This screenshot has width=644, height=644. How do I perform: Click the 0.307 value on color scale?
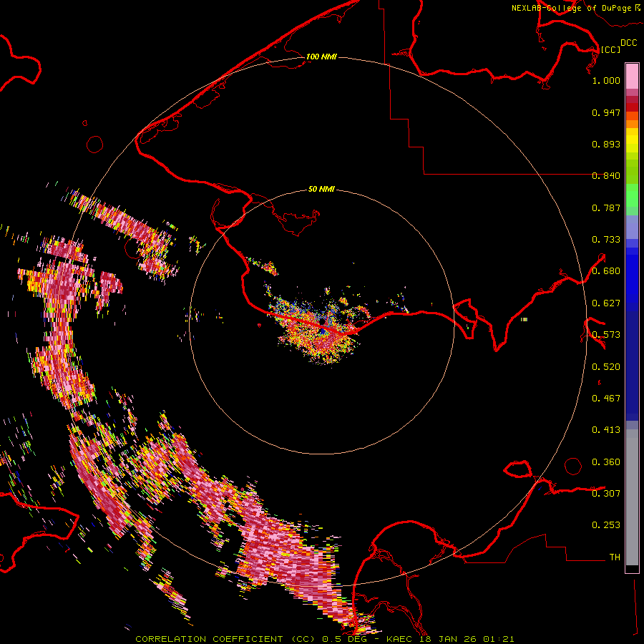coord(606,493)
